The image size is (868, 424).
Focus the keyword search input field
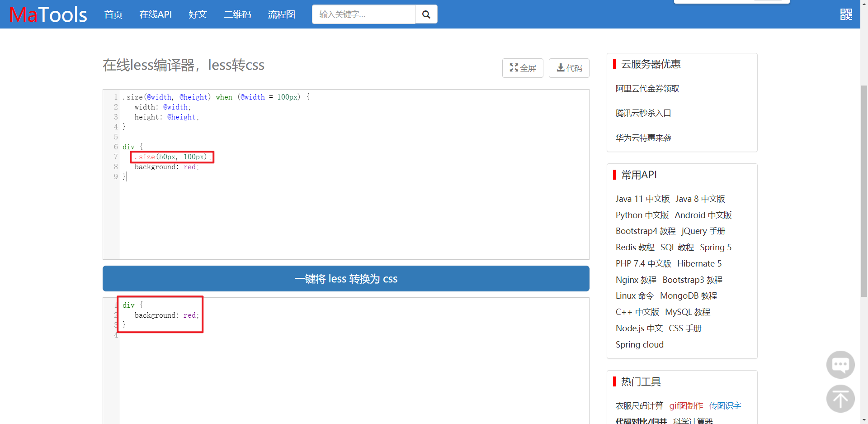[363, 14]
